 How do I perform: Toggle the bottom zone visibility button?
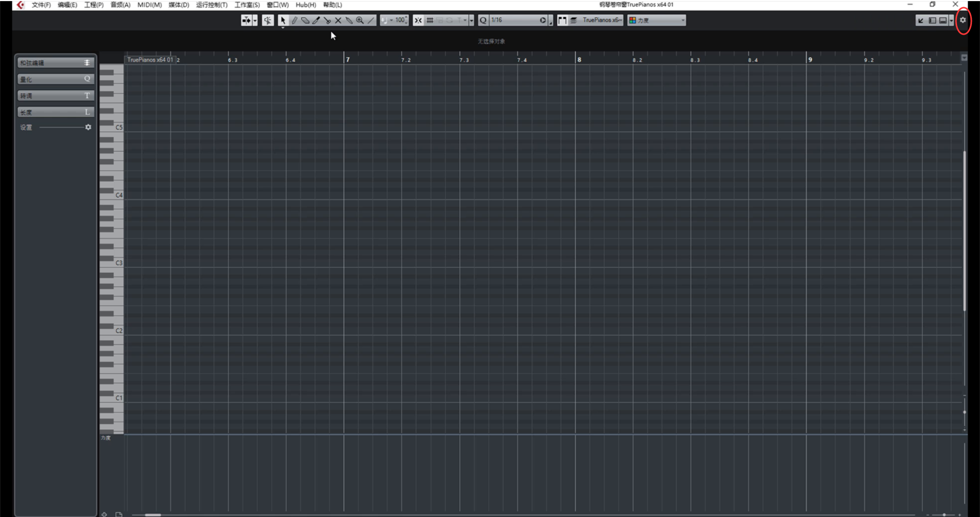click(x=943, y=20)
